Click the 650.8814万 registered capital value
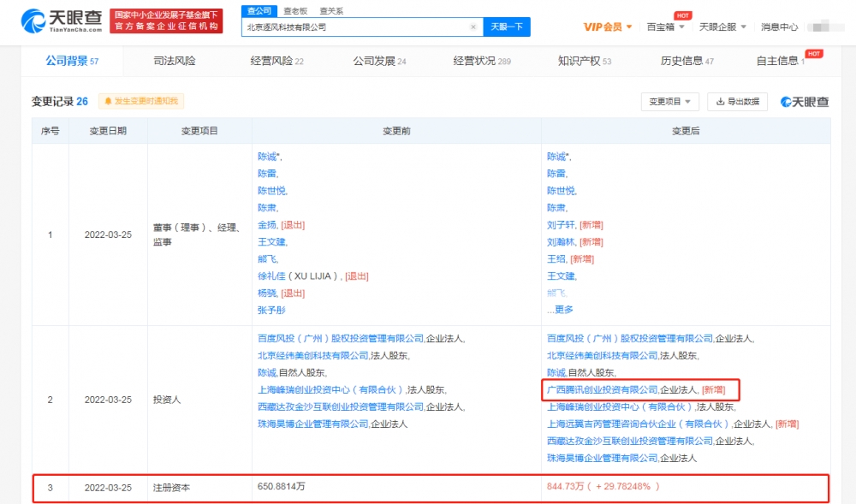The height and width of the screenshot is (504, 856). click(281, 486)
